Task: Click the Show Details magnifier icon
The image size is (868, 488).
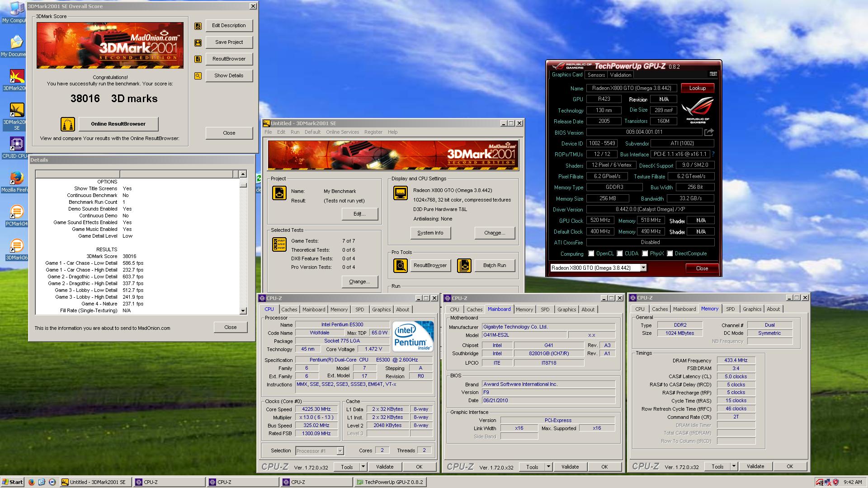Action: (x=198, y=76)
